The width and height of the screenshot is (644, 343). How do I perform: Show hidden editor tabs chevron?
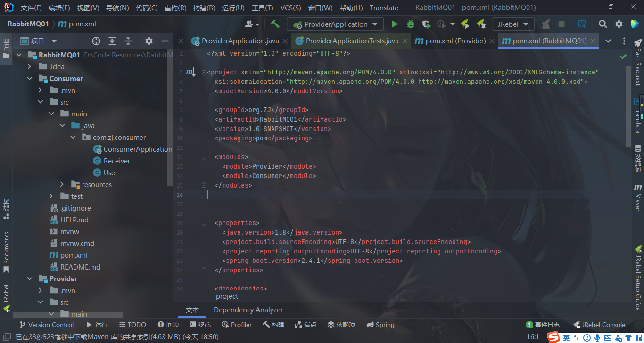pos(608,41)
